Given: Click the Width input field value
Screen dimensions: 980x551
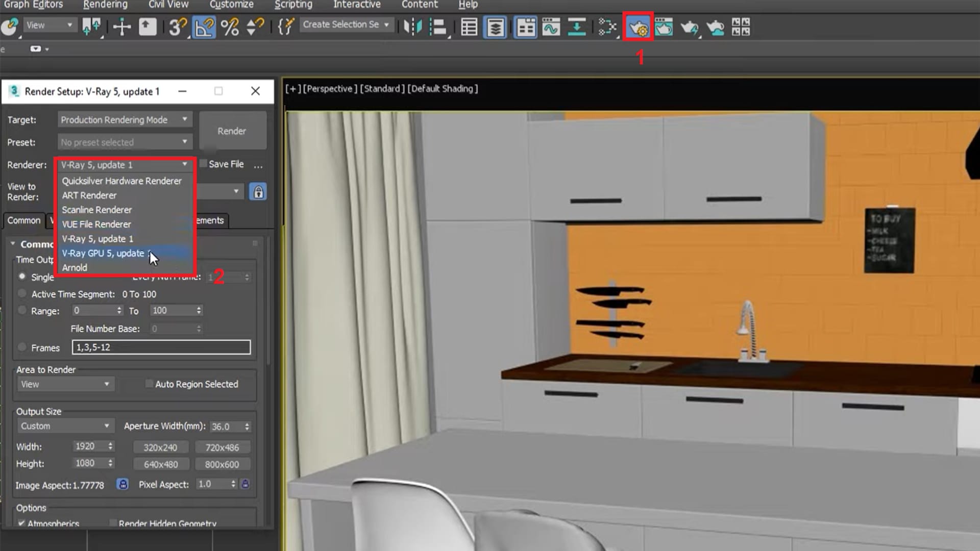Looking at the screenshot, I should pyautogui.click(x=87, y=446).
